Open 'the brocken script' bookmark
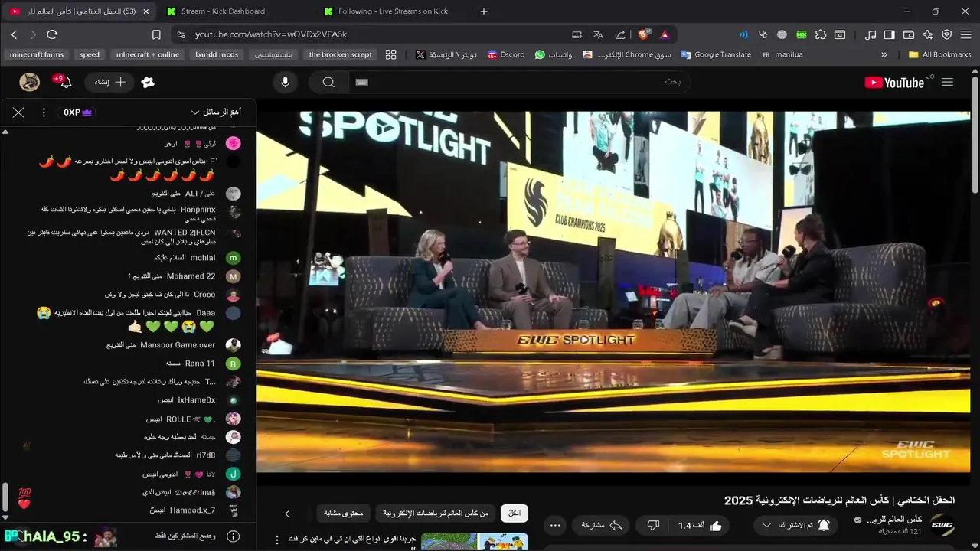Screen dimensions: 980x551 [x=340, y=54]
